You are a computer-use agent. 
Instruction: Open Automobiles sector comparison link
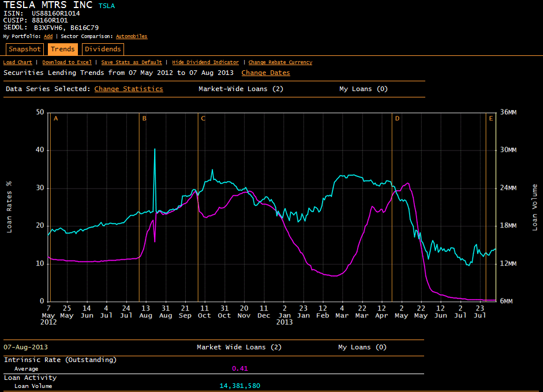coord(132,36)
